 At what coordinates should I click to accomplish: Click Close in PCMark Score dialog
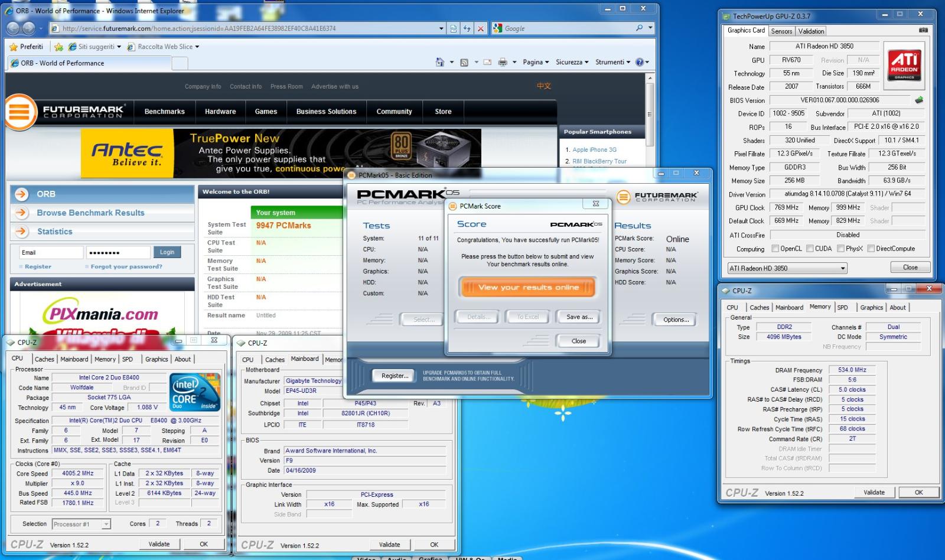[578, 341]
